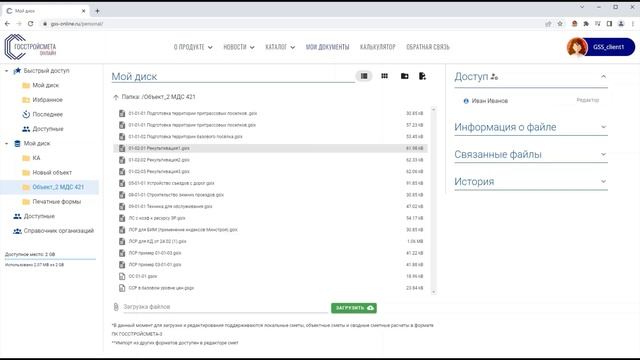Open Мой диск under Быстрый доступ
Viewport: 640px width, 360px height.
pyautogui.click(x=45, y=85)
